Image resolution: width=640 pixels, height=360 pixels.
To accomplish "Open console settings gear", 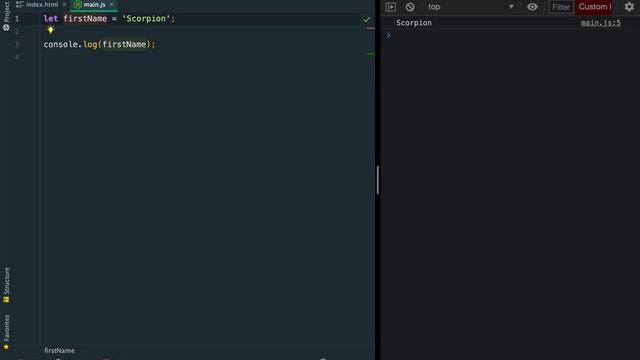I will point(629,7).
